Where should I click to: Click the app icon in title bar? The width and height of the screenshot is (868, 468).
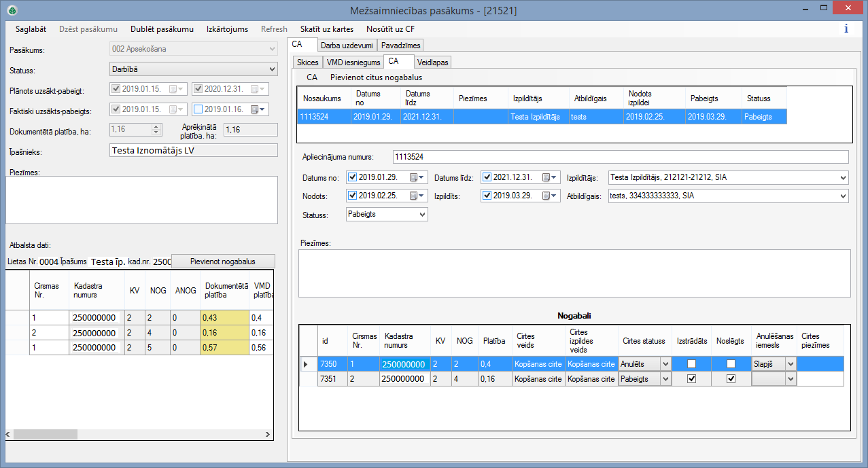[12, 10]
